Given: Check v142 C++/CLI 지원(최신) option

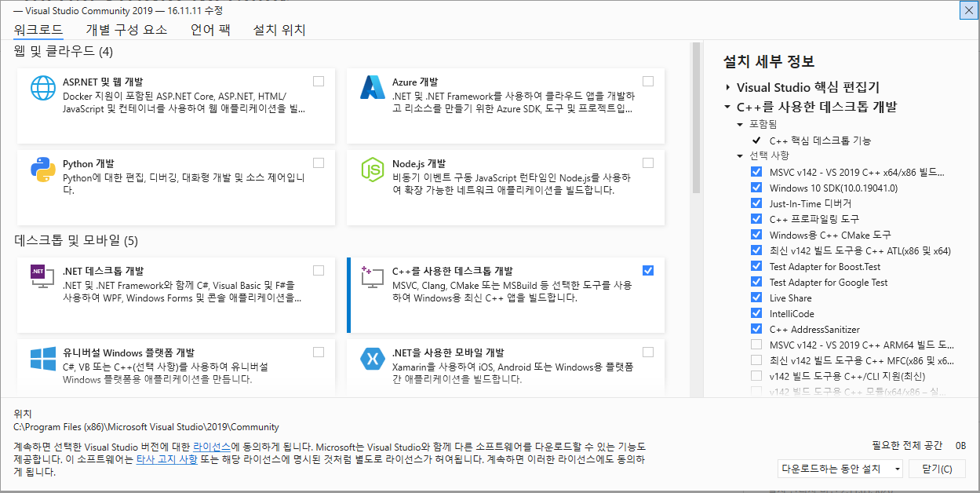Looking at the screenshot, I should pos(756,376).
